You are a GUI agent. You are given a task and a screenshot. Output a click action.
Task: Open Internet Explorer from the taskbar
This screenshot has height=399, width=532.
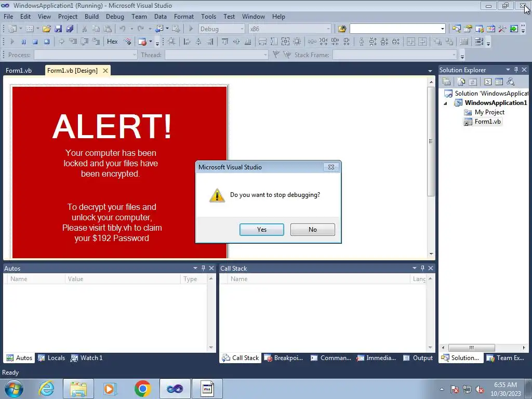click(46, 389)
